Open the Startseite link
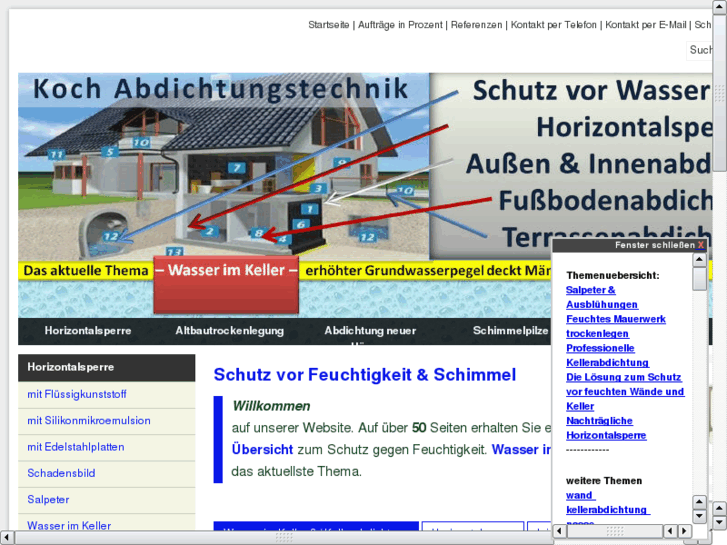 click(329, 25)
